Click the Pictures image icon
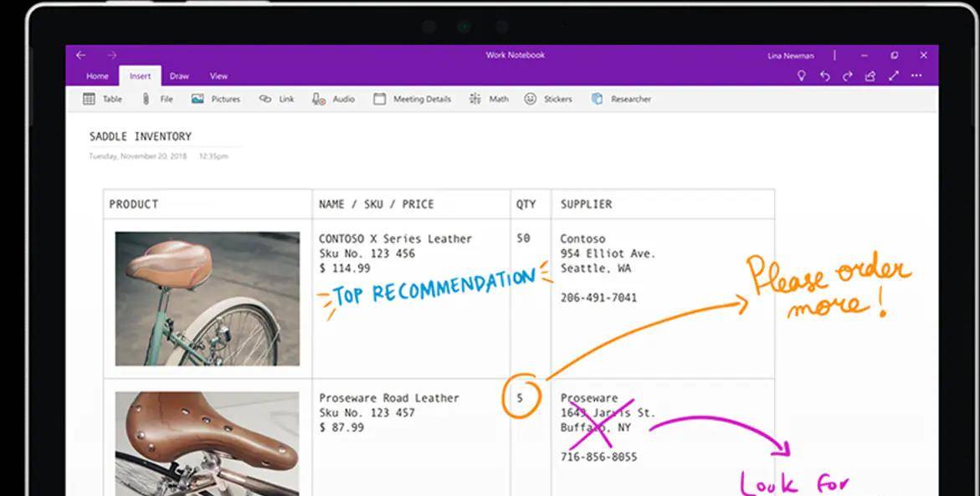 [x=198, y=99]
